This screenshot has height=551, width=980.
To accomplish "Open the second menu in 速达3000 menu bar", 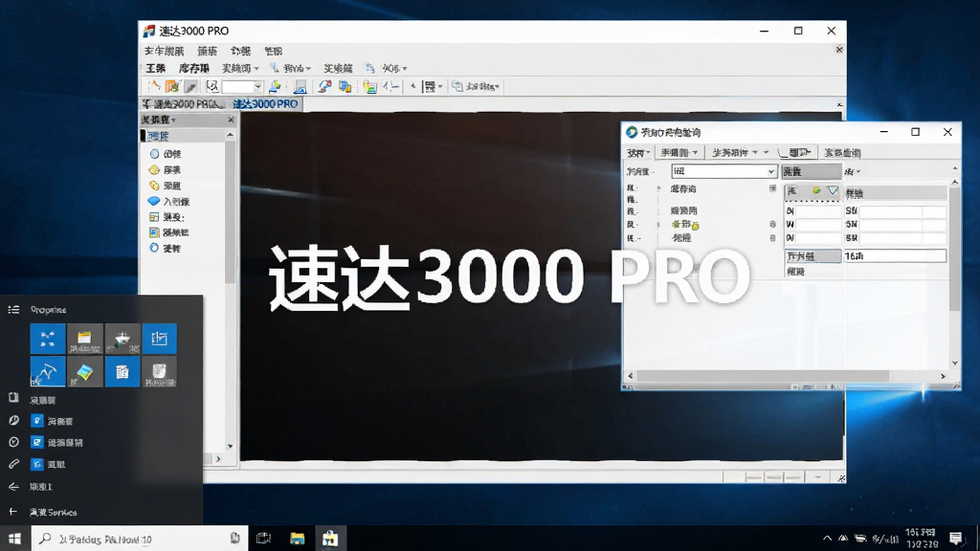I will pyautogui.click(x=208, y=52).
